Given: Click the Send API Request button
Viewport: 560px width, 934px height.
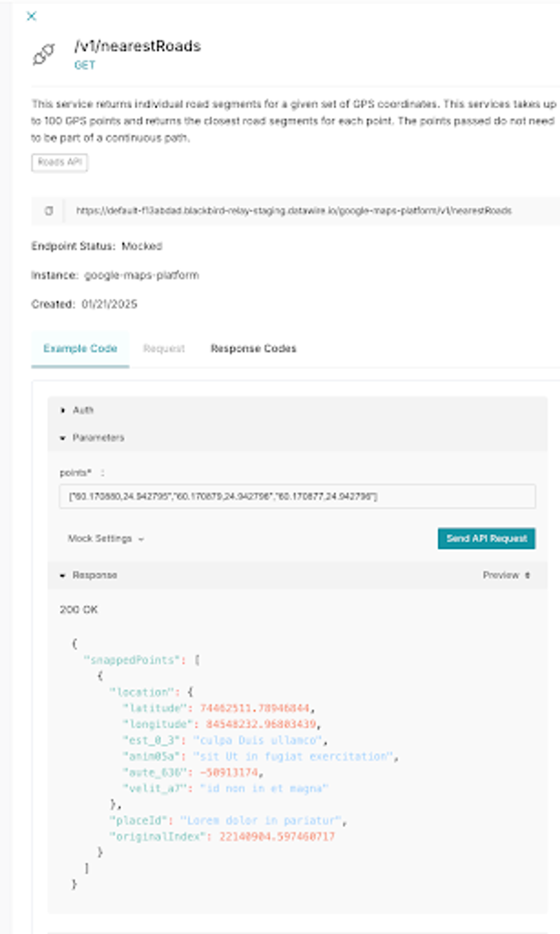Looking at the screenshot, I should click(x=487, y=538).
